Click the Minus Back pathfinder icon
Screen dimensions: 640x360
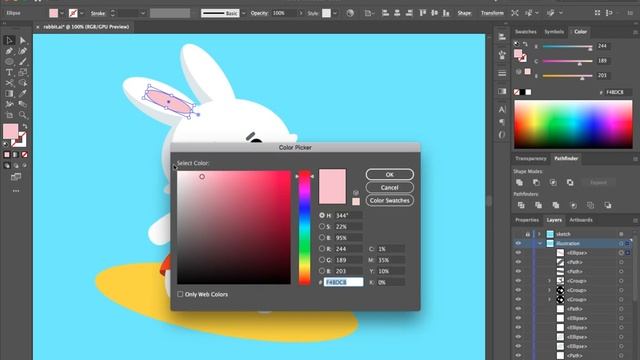pyautogui.click(x=608, y=205)
